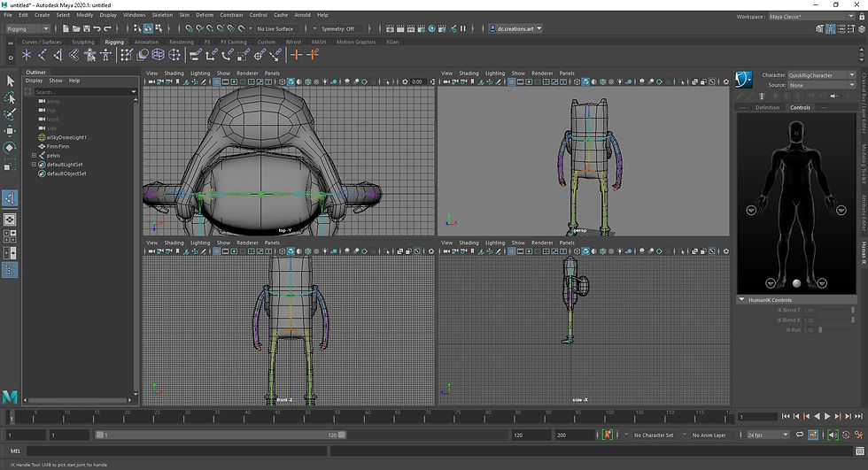This screenshot has width=868, height=470.
Task: Click the Lasso Select tool
Action: click(x=10, y=97)
